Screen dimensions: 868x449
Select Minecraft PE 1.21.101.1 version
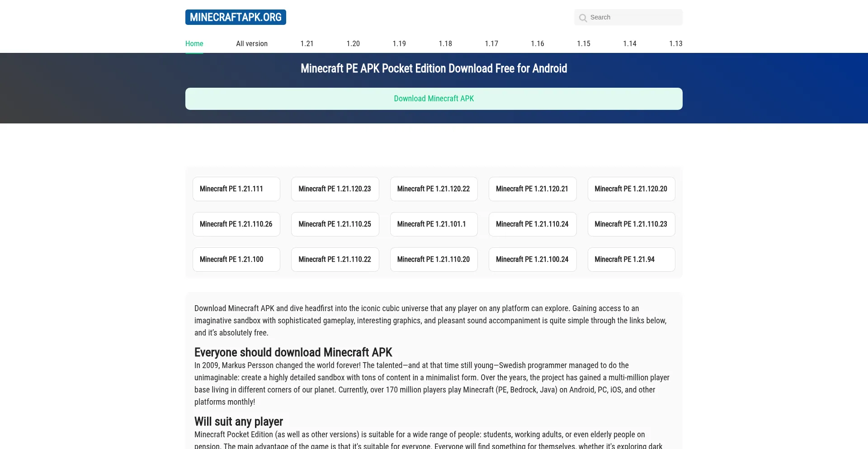(434, 224)
